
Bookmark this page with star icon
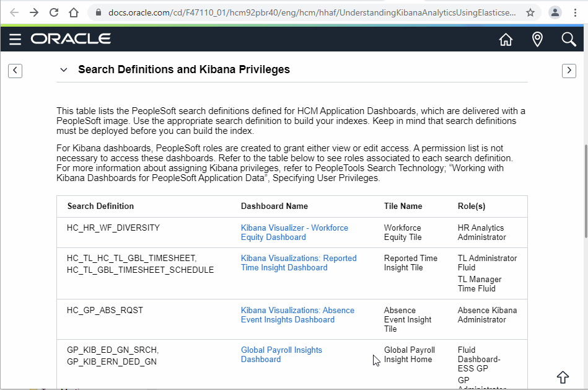(x=530, y=12)
